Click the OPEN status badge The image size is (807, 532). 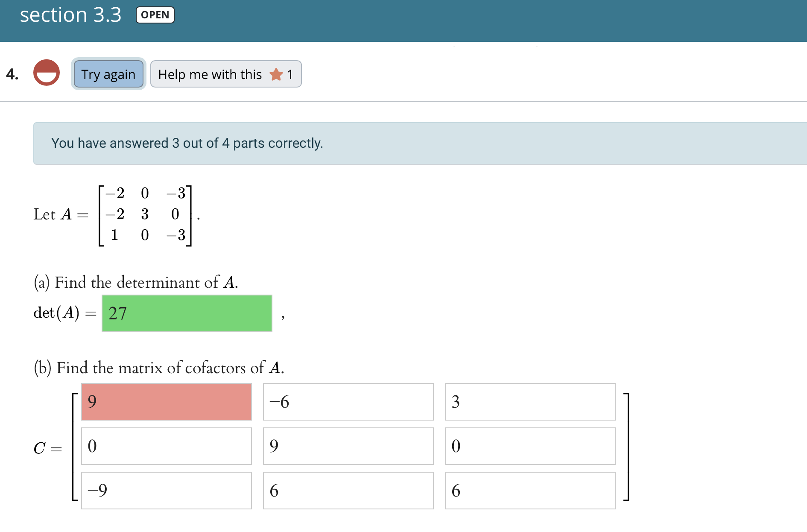point(155,15)
